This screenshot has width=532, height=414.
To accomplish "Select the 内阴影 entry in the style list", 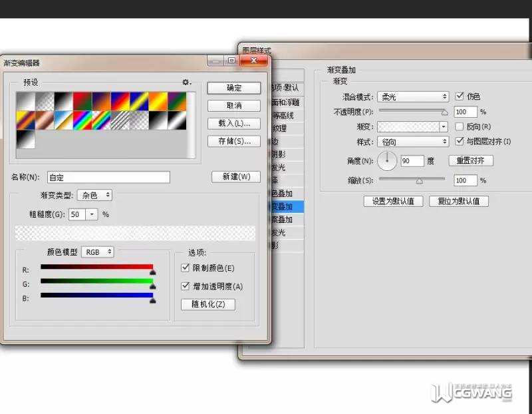I will pos(287,154).
